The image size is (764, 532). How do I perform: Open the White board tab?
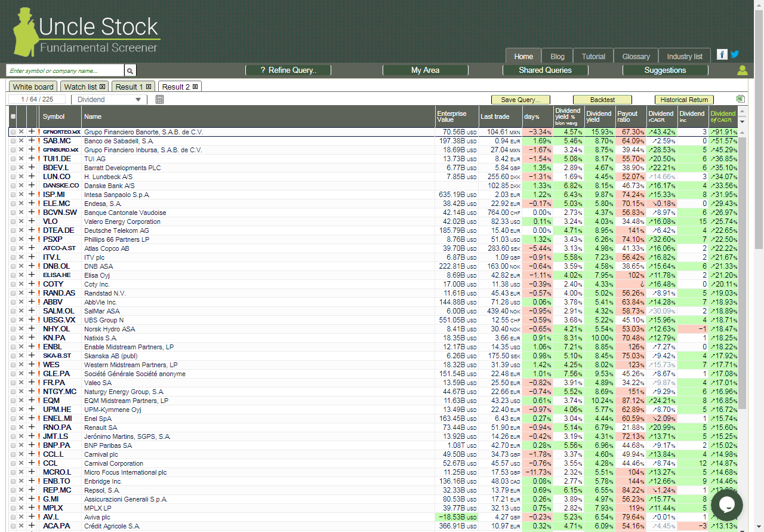(32, 86)
